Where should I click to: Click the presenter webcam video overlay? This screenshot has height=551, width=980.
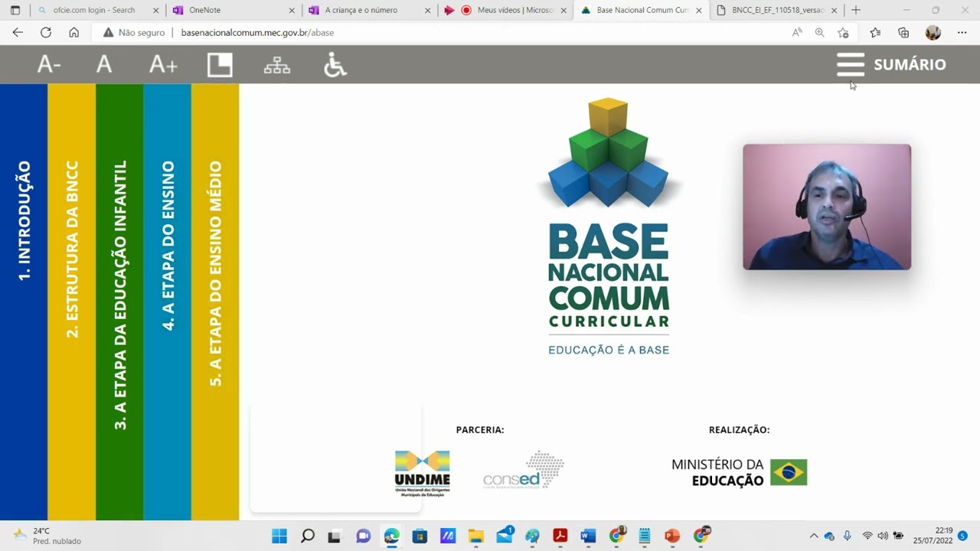pos(827,207)
